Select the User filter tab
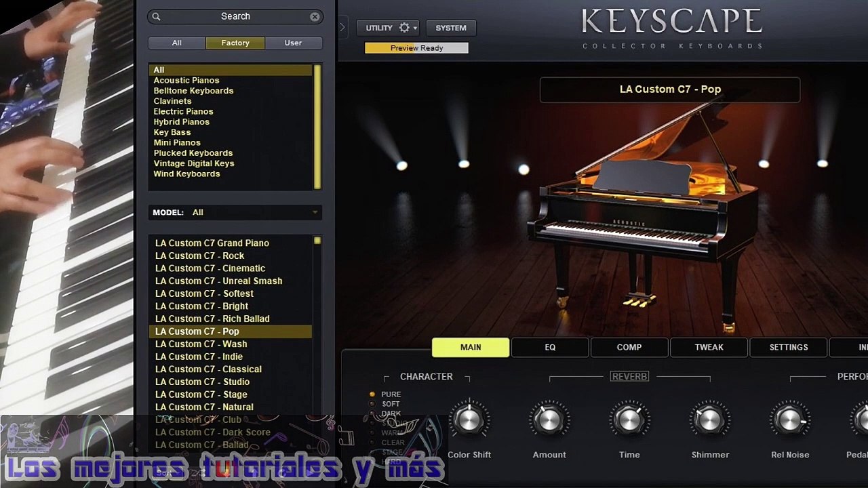The image size is (868, 488). [293, 43]
